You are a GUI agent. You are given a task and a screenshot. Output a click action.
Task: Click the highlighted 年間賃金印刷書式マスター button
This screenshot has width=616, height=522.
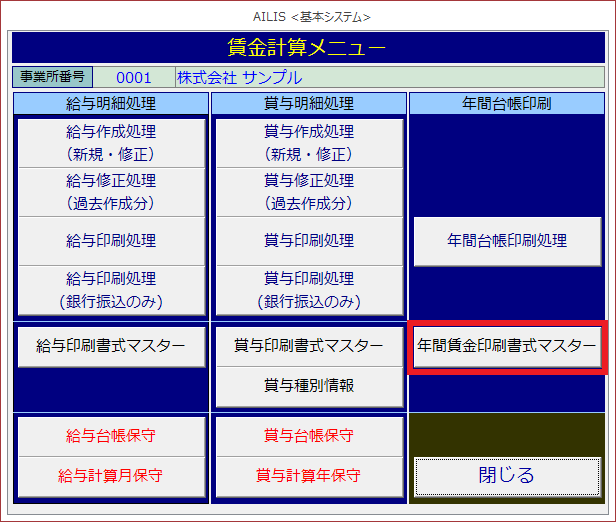tap(507, 346)
